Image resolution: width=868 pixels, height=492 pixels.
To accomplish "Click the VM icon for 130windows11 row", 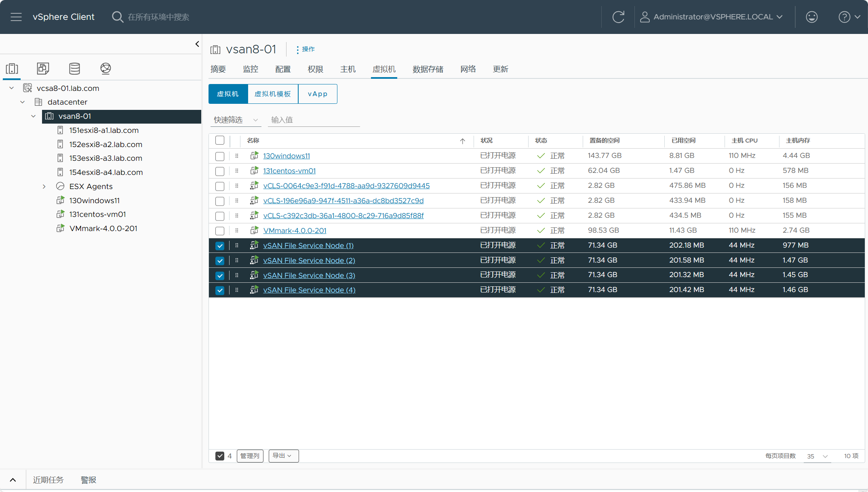I will point(254,156).
